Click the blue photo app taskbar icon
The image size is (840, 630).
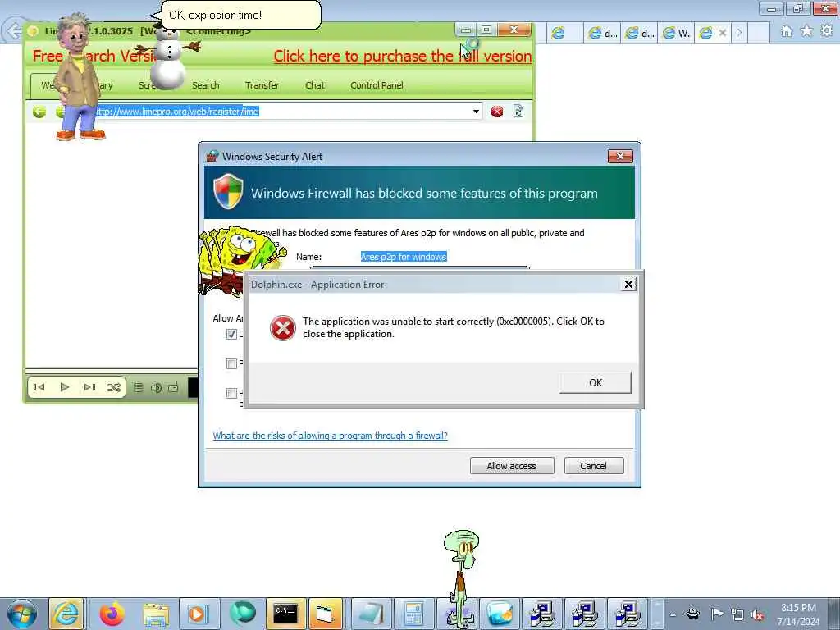pyautogui.click(x=500, y=614)
